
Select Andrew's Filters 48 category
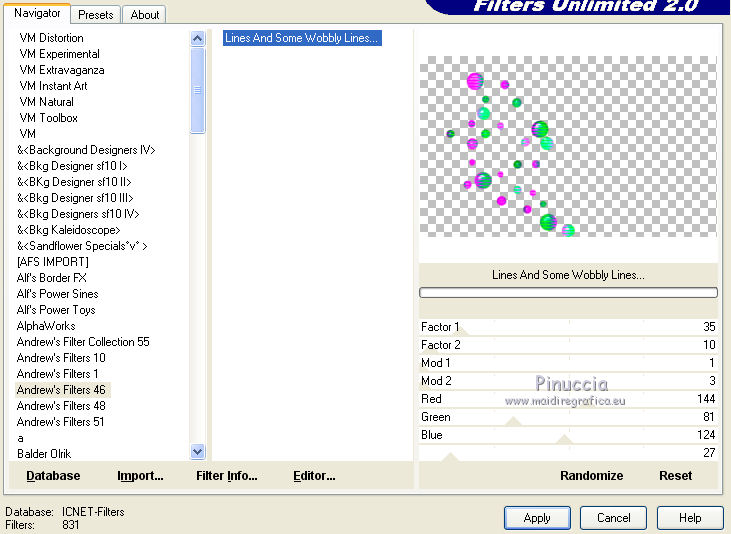click(x=61, y=406)
